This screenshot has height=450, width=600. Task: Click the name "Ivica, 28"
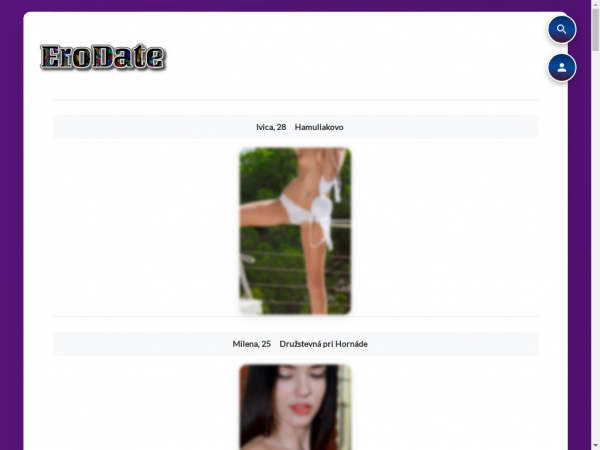tap(271, 127)
